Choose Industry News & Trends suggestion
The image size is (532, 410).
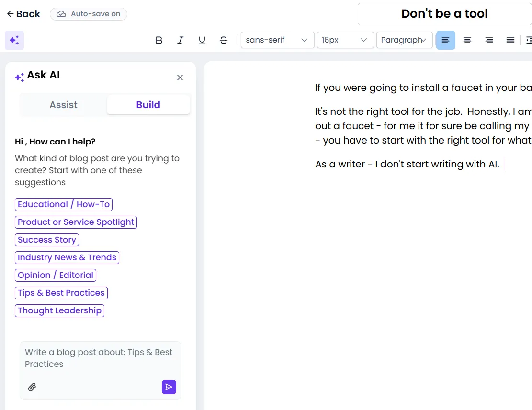[67, 257]
